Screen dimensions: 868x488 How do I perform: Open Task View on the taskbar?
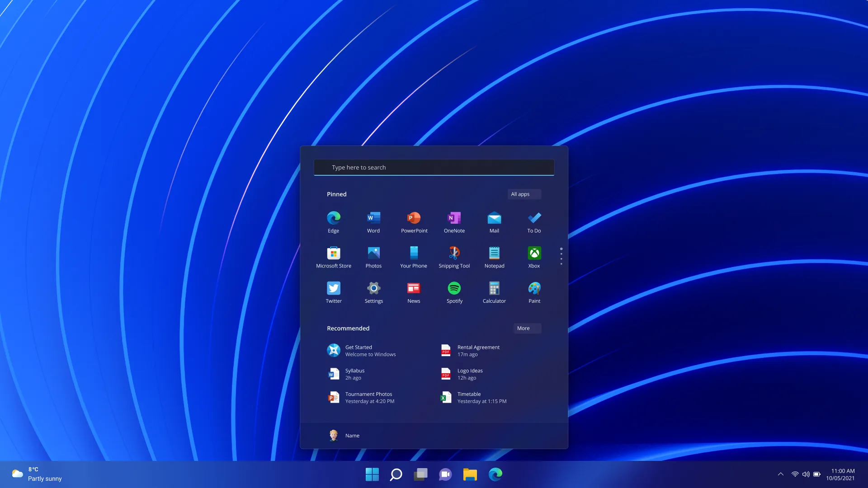point(420,474)
